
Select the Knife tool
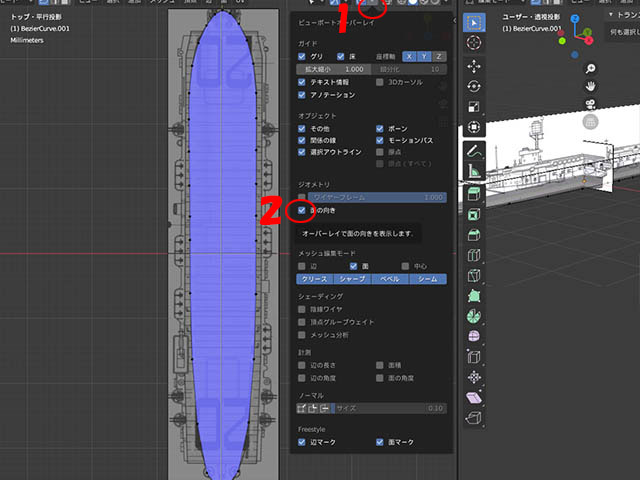point(474,276)
